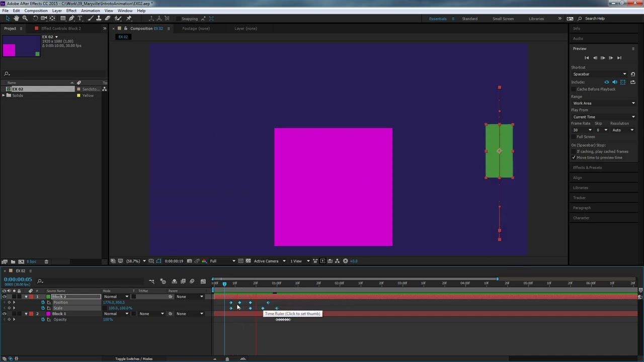
Task: Select the Rotation tool
Action: [x=35, y=18]
